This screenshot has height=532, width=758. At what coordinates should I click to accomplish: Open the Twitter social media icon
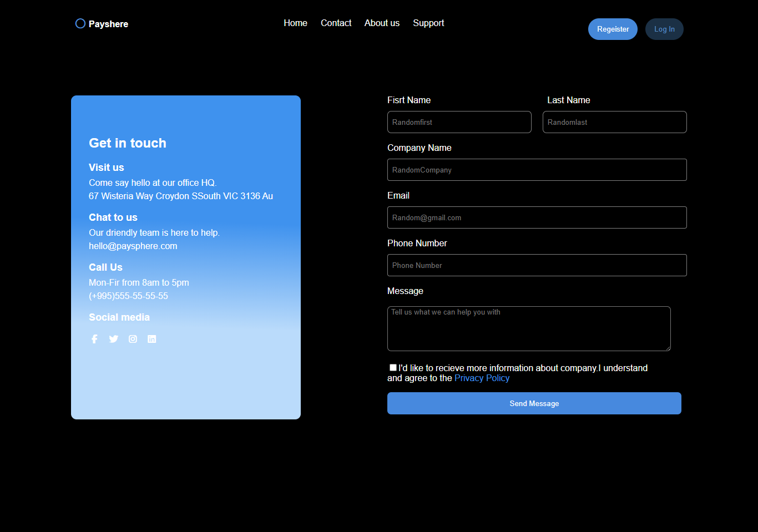pyautogui.click(x=114, y=339)
